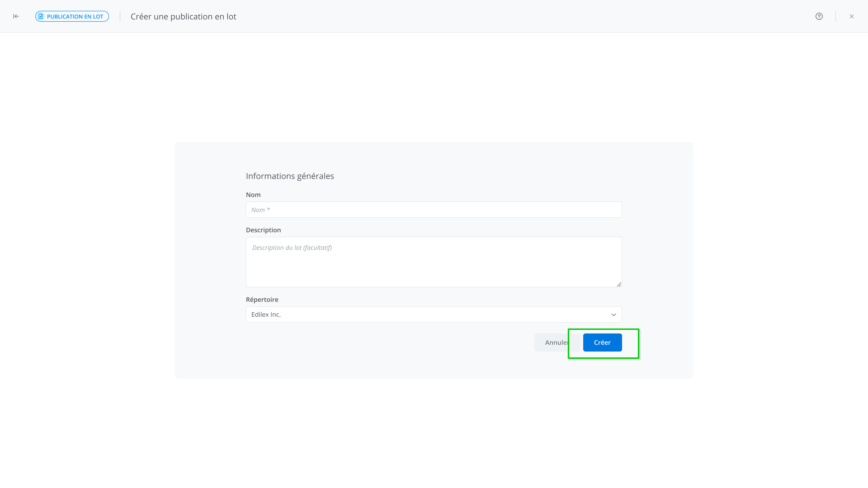Click the Informations générales heading

[290, 176]
